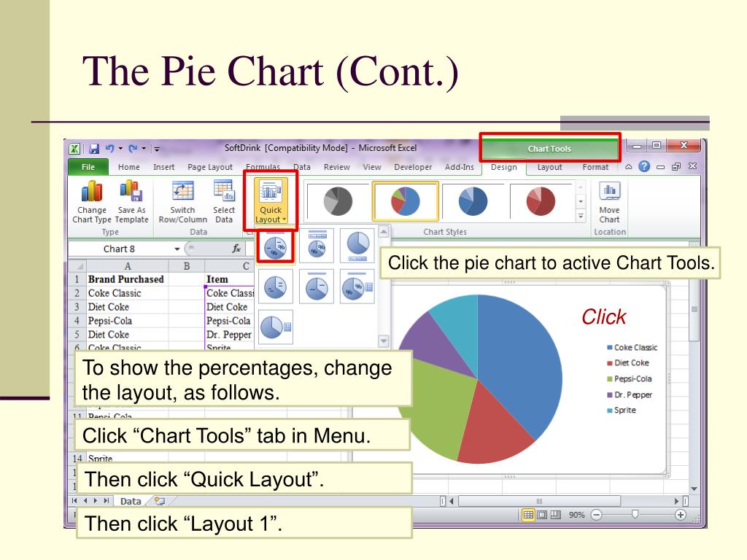Select the Design tab under Chart Tools
This screenshot has height=560, width=747.
coord(503,167)
